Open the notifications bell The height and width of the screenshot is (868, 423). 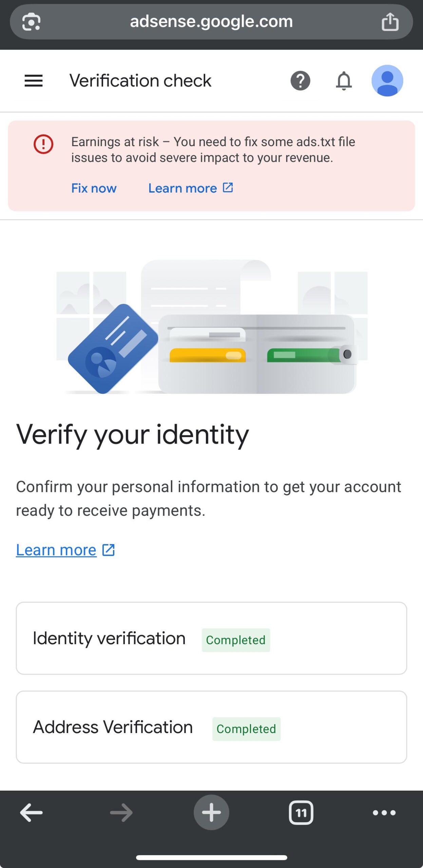[344, 81]
